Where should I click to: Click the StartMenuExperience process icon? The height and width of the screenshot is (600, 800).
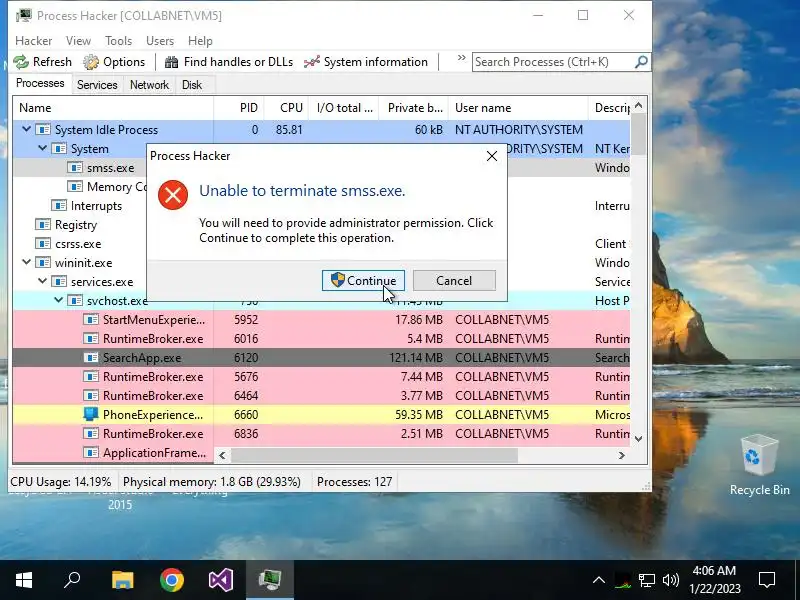(x=91, y=319)
